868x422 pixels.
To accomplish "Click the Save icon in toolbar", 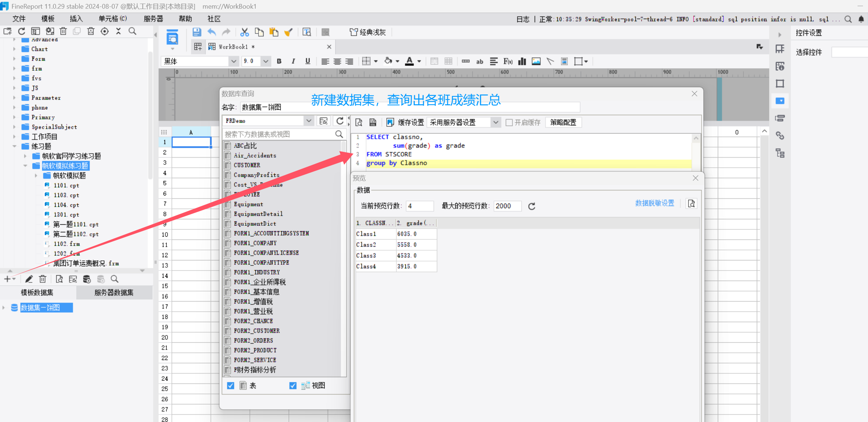I will pyautogui.click(x=197, y=32).
